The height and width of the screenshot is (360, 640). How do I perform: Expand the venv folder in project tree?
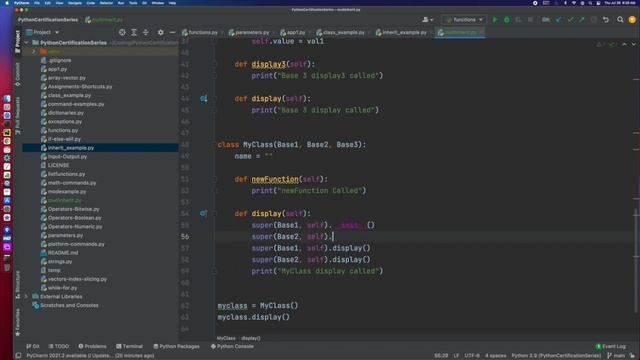(x=34, y=51)
